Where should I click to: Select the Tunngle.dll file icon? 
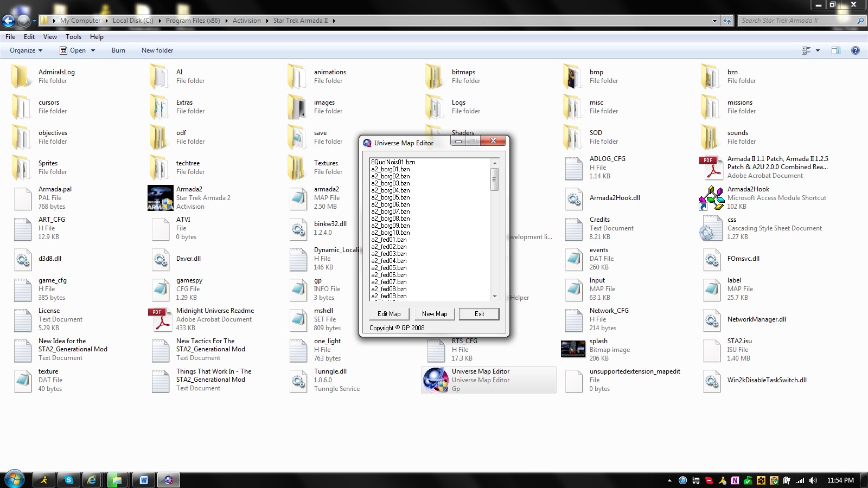point(298,380)
